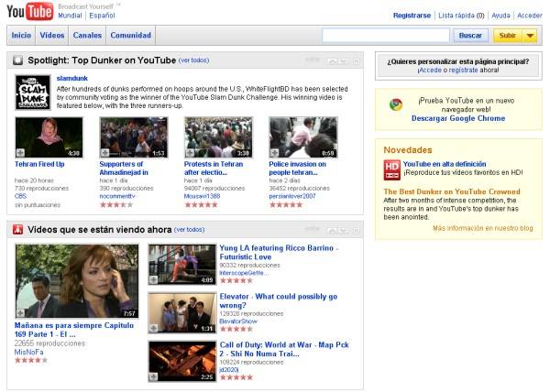This screenshot has height=392, width=550.
Task: Click the regístrate link in personalize box
Action: 463,70
